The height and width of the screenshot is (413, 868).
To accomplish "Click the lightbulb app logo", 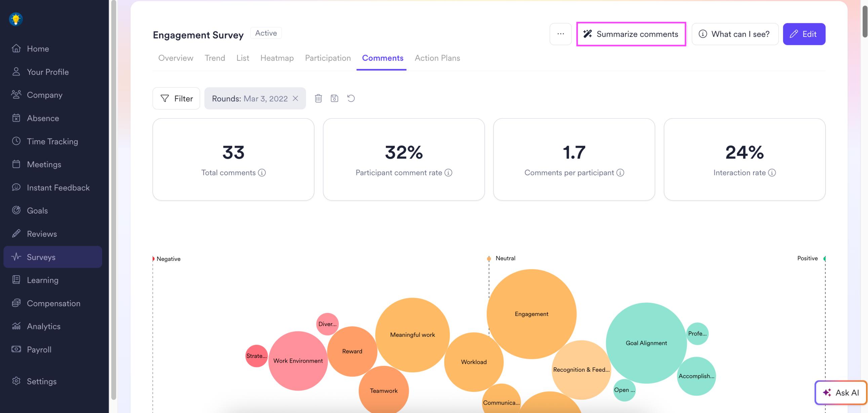I will 15,19.
